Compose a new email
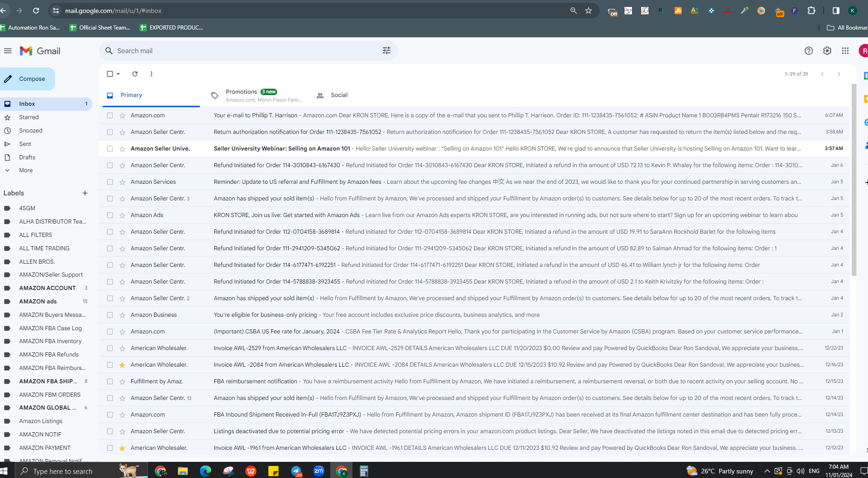 coord(27,79)
